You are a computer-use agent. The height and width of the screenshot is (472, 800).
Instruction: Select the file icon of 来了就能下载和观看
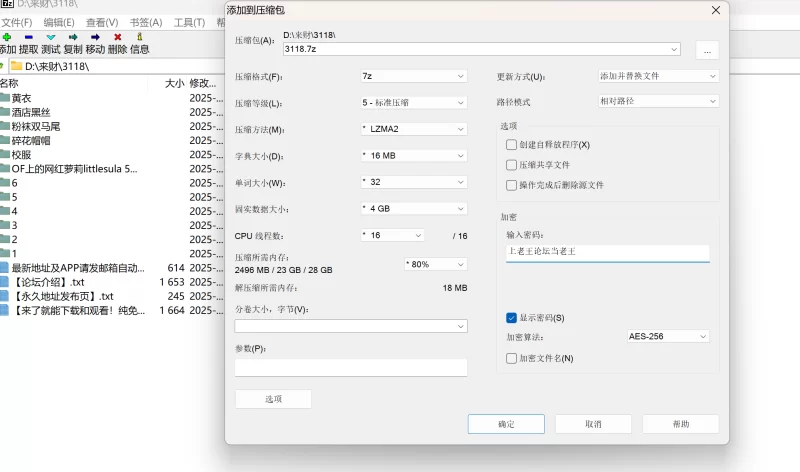click(x=5, y=310)
